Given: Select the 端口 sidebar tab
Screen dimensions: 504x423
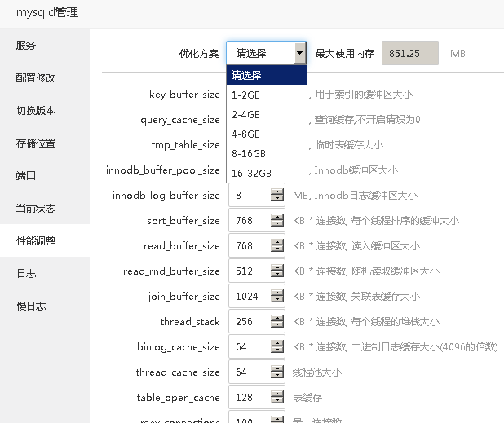Looking at the screenshot, I should [45, 176].
